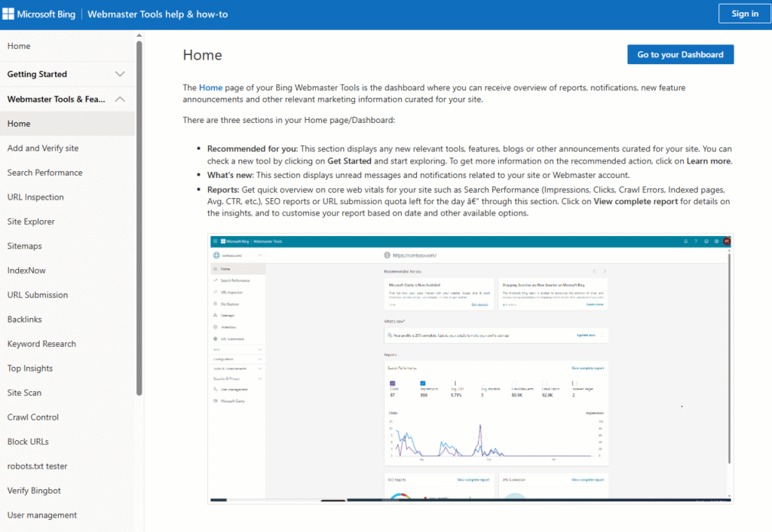772x532 pixels.
Task: Click the Microsoft Bing logo
Action: [39, 14]
